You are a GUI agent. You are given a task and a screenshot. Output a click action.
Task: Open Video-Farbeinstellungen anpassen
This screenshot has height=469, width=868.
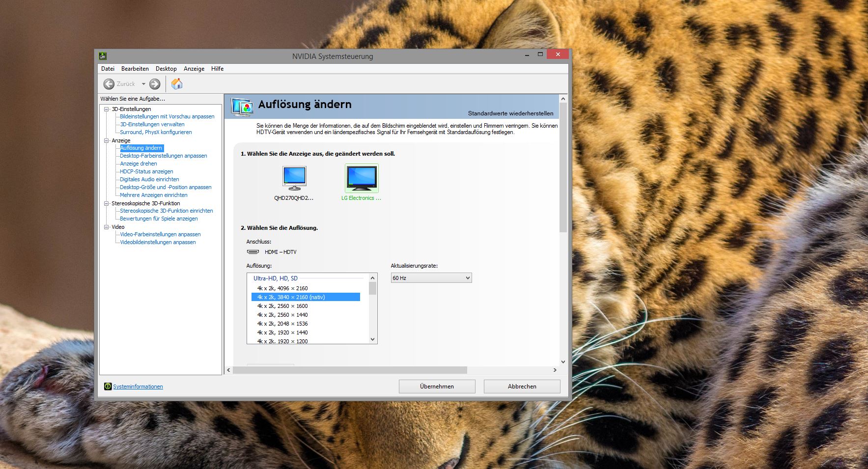[x=160, y=234]
